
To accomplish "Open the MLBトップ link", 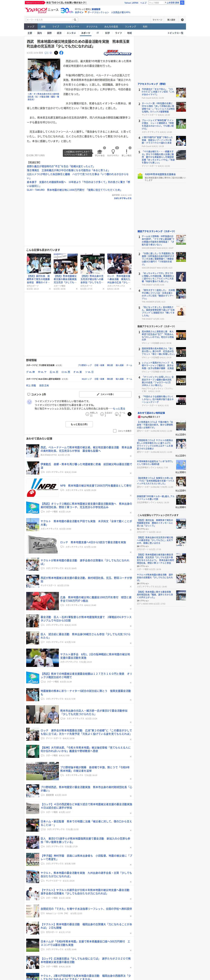I will click(87, 379).
